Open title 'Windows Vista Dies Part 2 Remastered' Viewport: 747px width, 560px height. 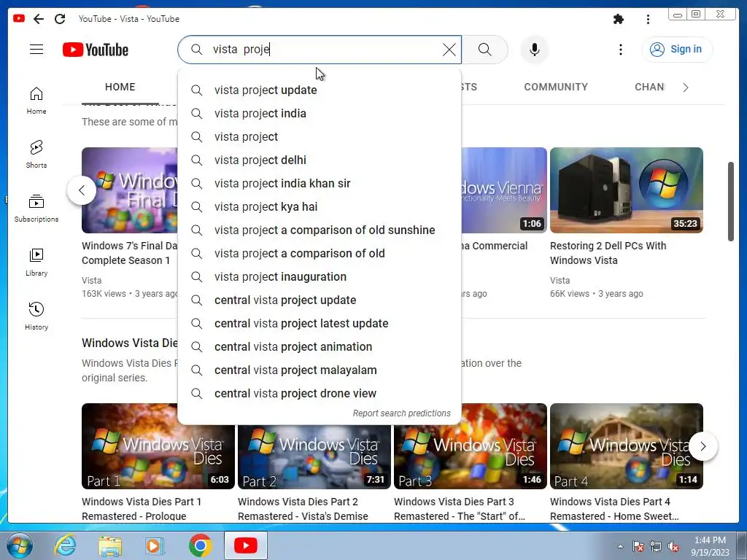click(x=303, y=508)
